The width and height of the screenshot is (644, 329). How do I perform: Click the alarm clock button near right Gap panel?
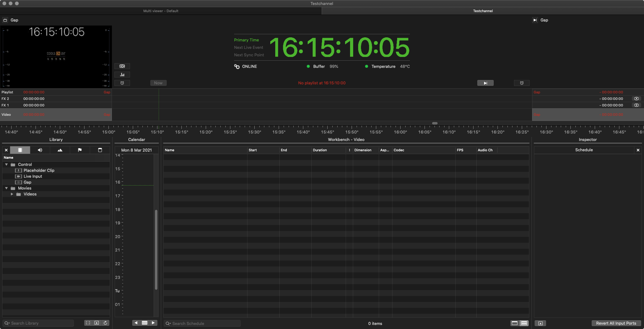521,83
